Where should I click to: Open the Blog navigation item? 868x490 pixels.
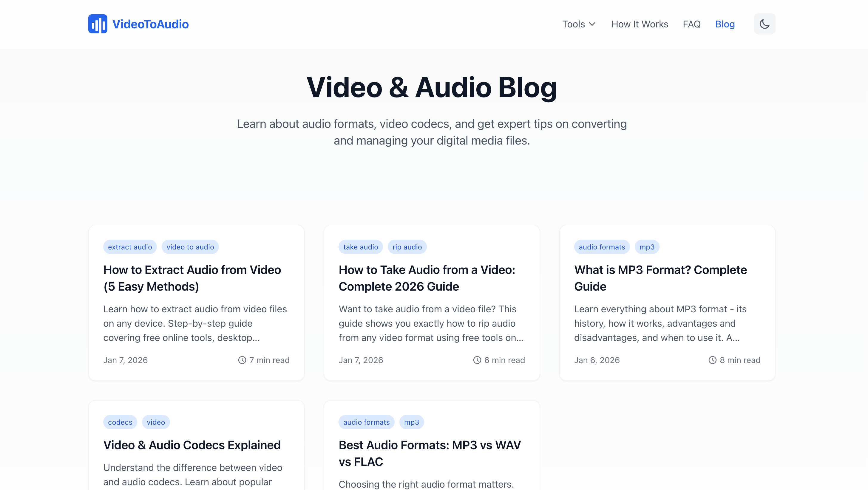point(725,24)
